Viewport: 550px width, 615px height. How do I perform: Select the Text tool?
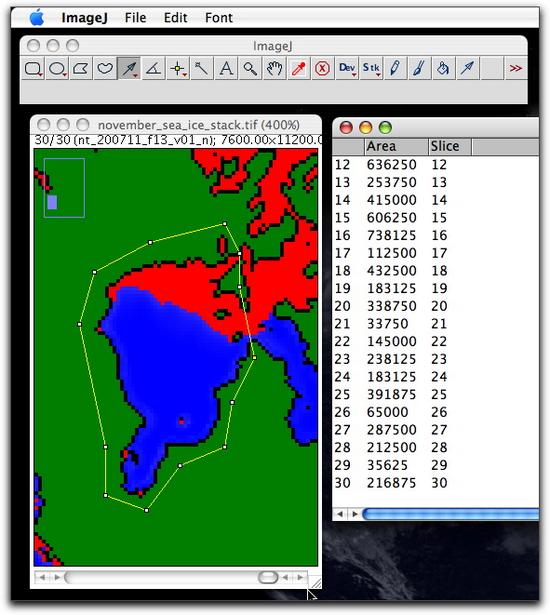click(x=226, y=69)
